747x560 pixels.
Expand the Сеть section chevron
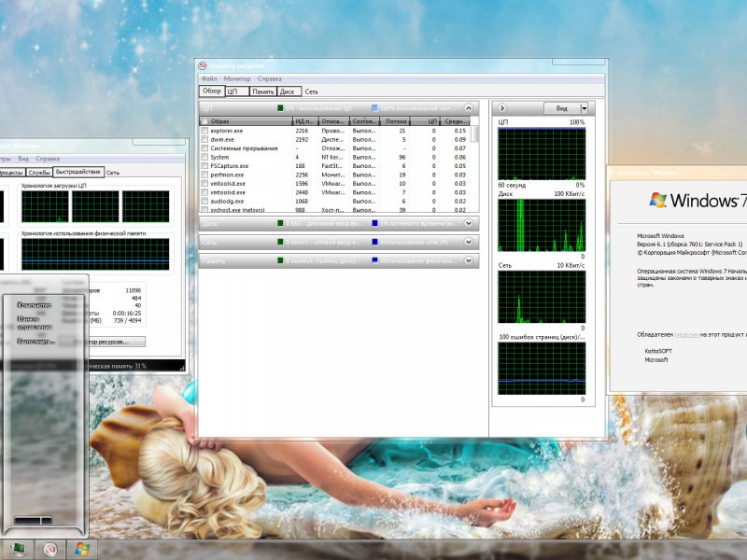click(x=469, y=242)
